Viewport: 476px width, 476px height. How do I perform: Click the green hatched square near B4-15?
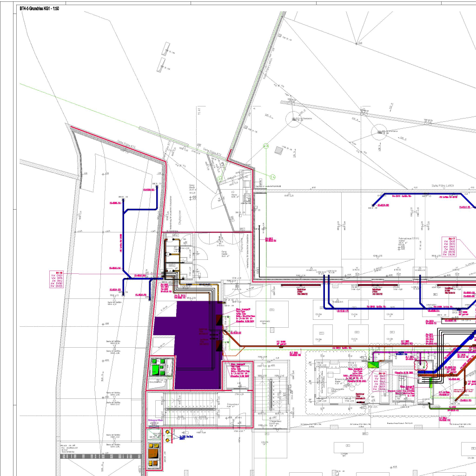coord(373,365)
